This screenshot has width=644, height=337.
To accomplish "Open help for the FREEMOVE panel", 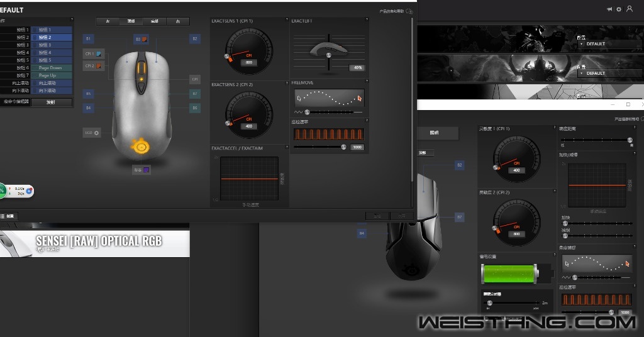I will point(367,81).
